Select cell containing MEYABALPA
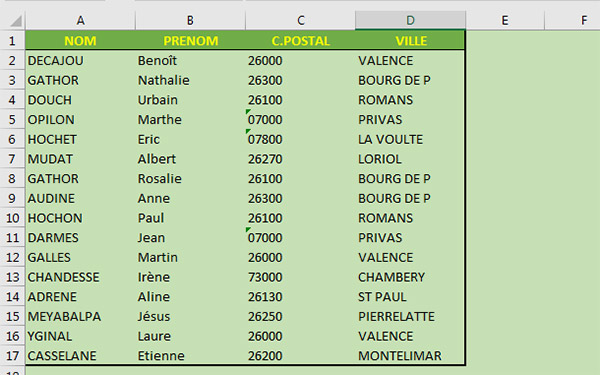Screen dimensions: 600x375 pos(80,316)
